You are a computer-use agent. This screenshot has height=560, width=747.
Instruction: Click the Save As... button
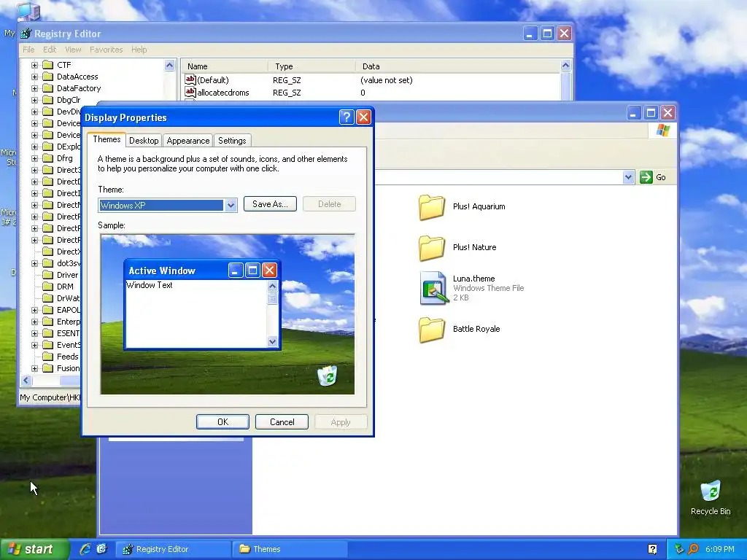pyautogui.click(x=270, y=204)
